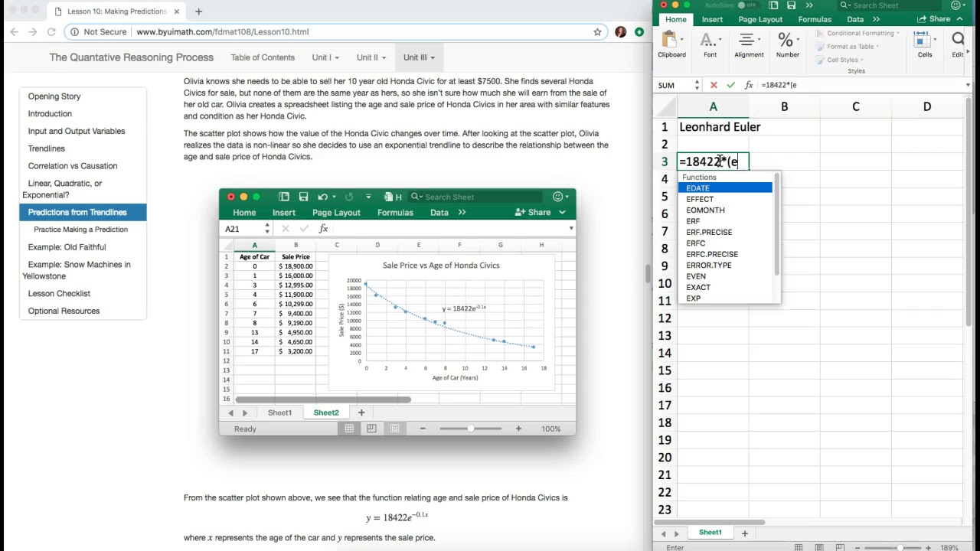Open the Clipboard paste group
This screenshot has width=980, height=551.
point(671,44)
